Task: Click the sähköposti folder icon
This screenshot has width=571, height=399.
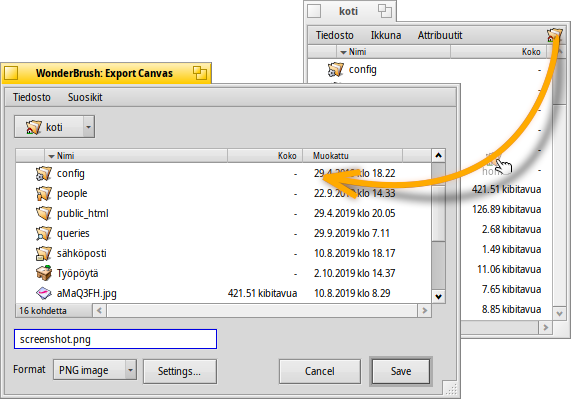Action: (x=44, y=254)
